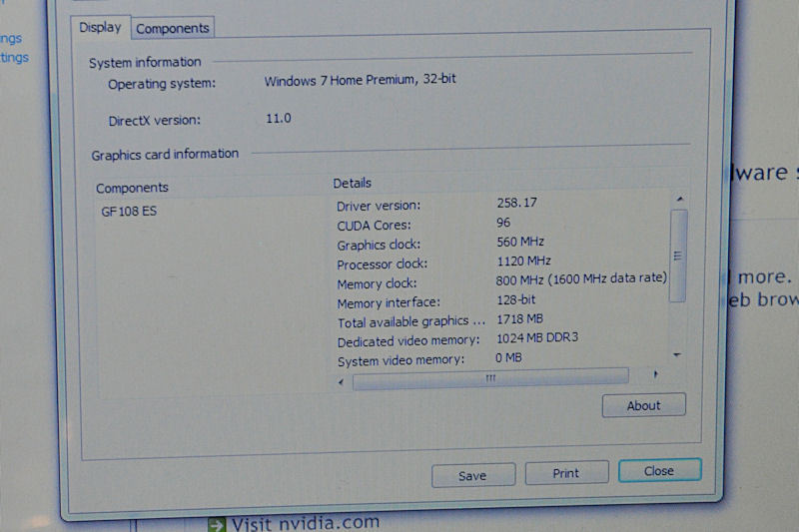
Task: Click the green arrow icon beside Visit nvidia.com
Action: (217, 525)
